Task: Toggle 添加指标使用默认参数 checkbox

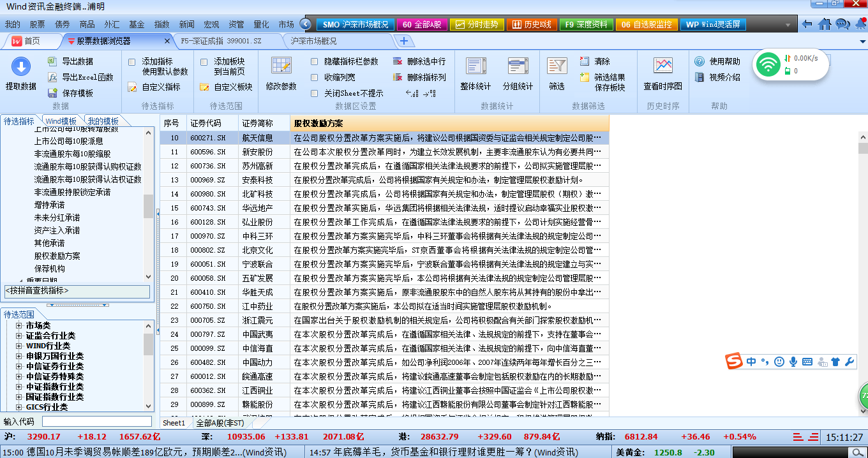Action: tap(131, 63)
